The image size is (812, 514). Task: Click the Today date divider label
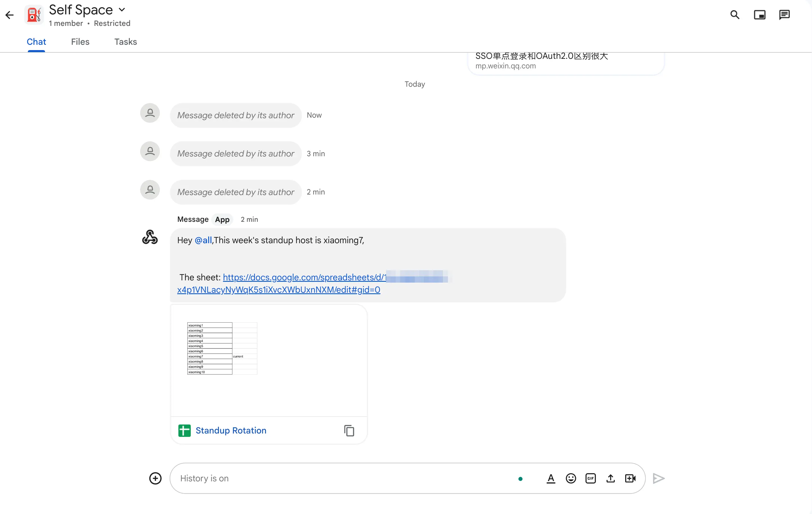414,84
